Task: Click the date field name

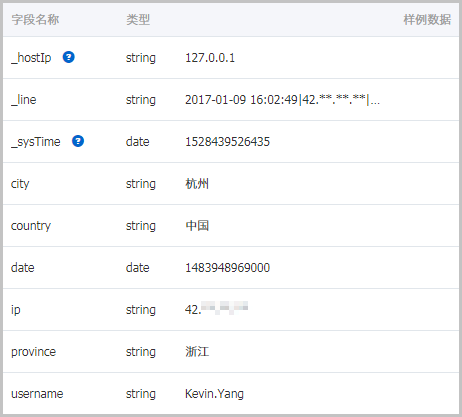Action: (23, 268)
